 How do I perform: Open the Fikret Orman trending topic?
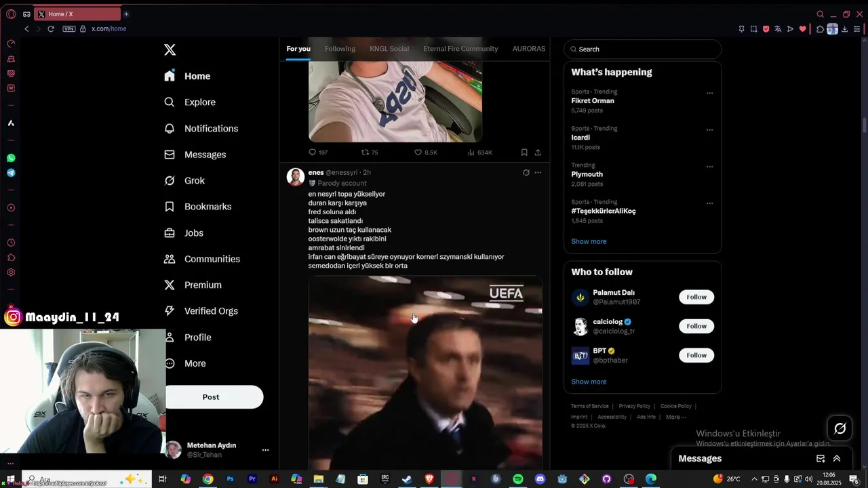[x=593, y=101]
